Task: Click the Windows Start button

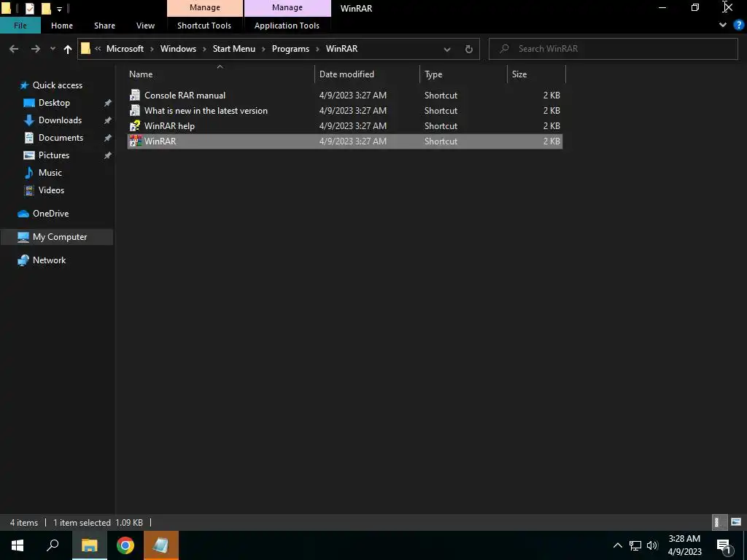Action: 18,545
